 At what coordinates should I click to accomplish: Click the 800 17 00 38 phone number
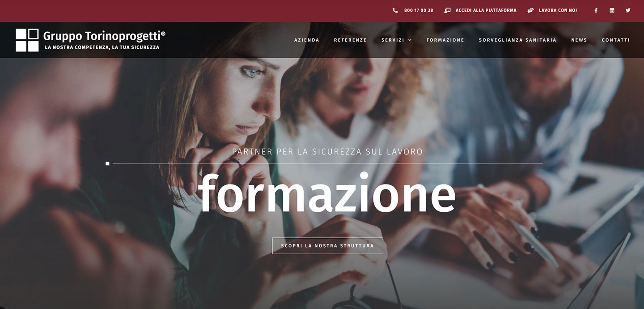tap(419, 10)
